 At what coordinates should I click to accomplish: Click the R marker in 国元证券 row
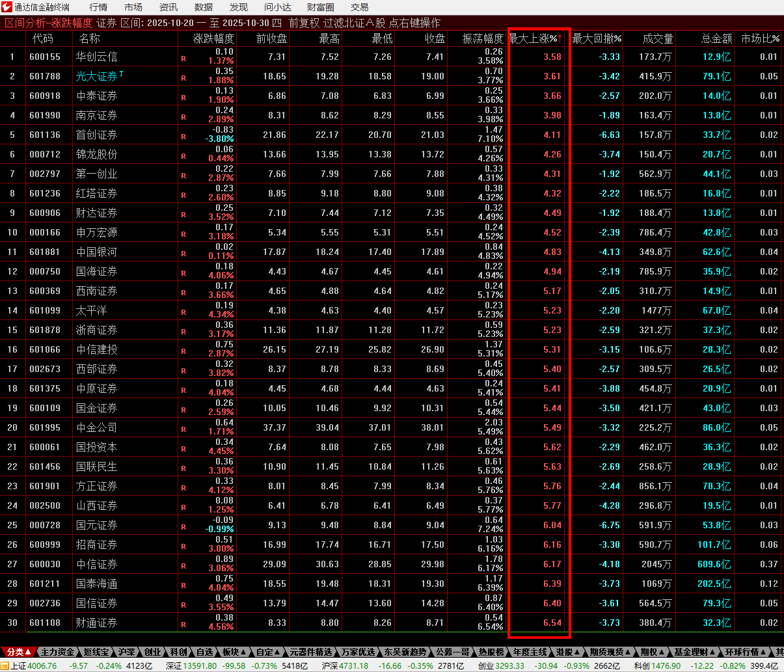(183, 527)
